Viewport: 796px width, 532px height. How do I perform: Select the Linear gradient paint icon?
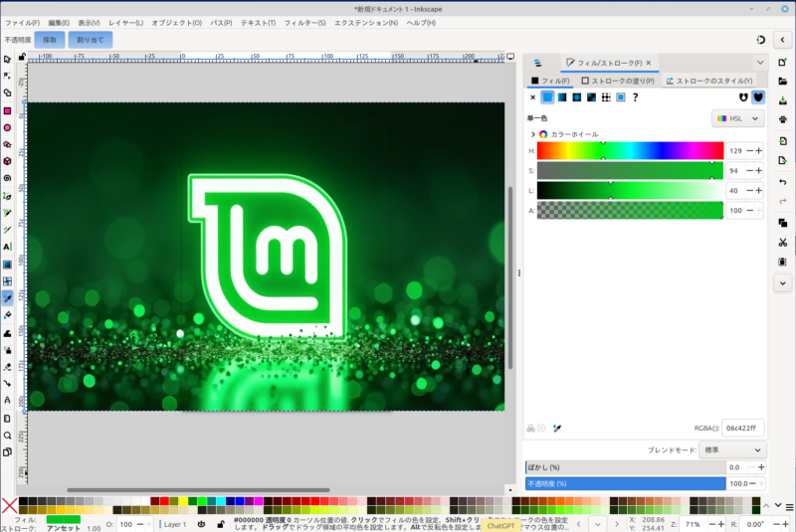click(562, 97)
